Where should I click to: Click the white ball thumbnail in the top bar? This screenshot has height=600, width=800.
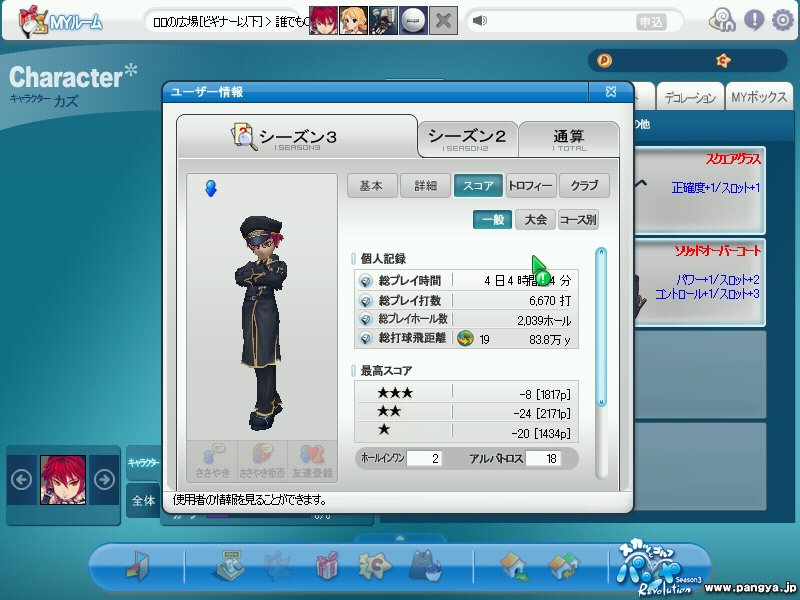click(413, 20)
